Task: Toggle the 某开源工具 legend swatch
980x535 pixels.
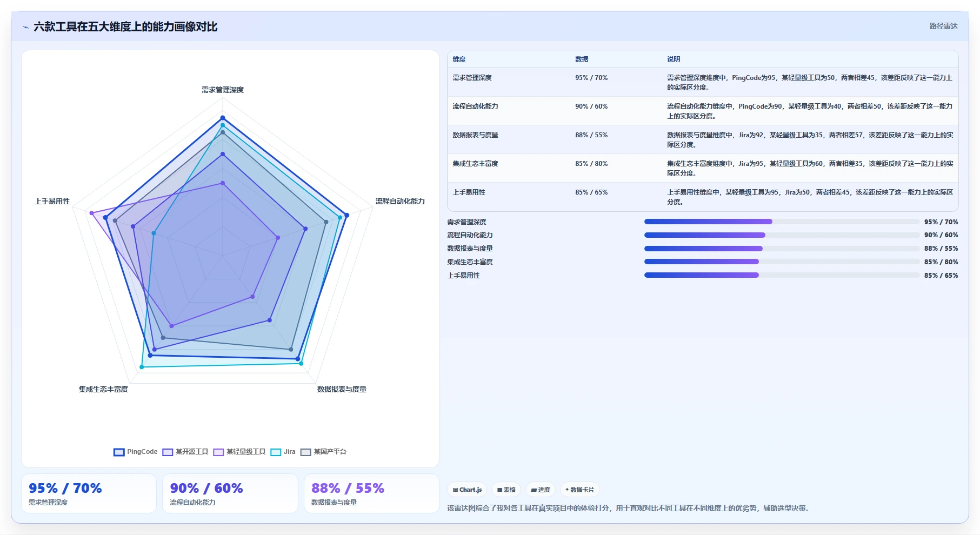Action: [x=168, y=452]
